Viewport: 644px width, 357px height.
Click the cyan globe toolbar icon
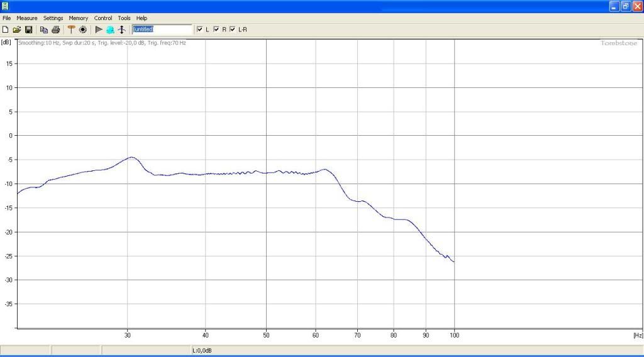[x=110, y=30]
